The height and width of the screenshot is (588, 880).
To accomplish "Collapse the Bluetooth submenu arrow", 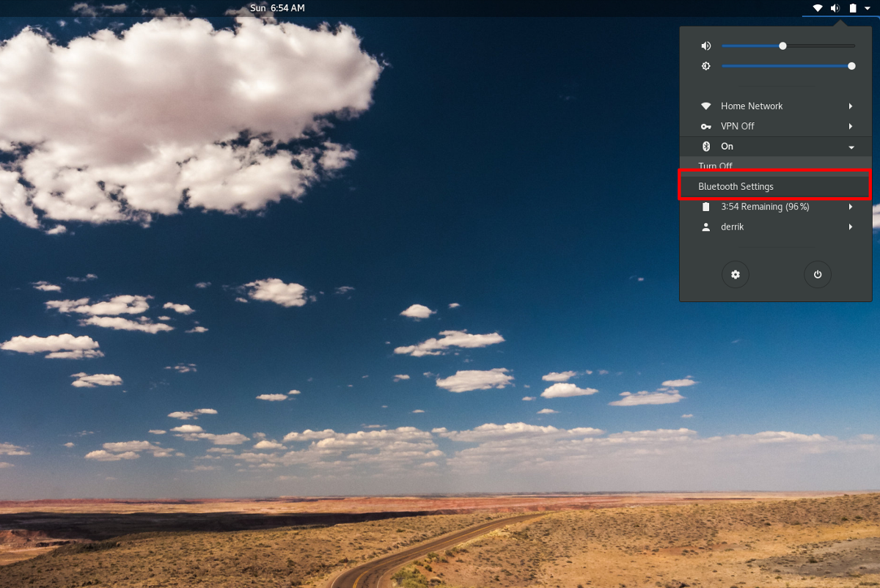I will 851,147.
